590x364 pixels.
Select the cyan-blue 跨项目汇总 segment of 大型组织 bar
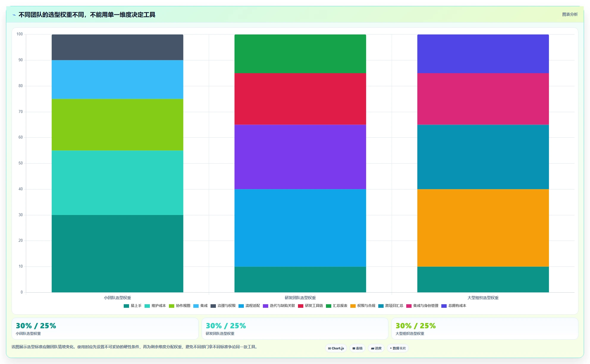pos(483,157)
